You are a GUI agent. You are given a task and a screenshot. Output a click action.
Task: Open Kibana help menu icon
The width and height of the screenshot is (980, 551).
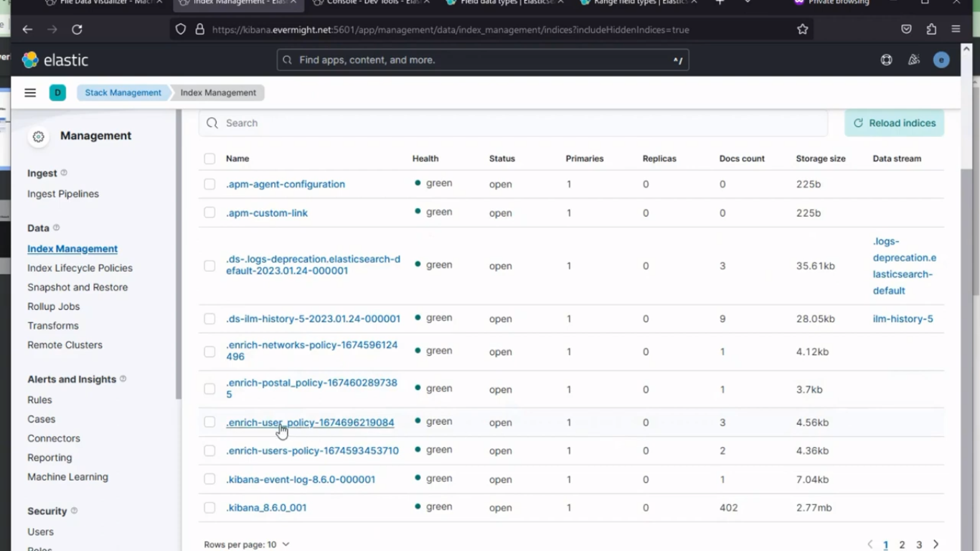coord(887,60)
